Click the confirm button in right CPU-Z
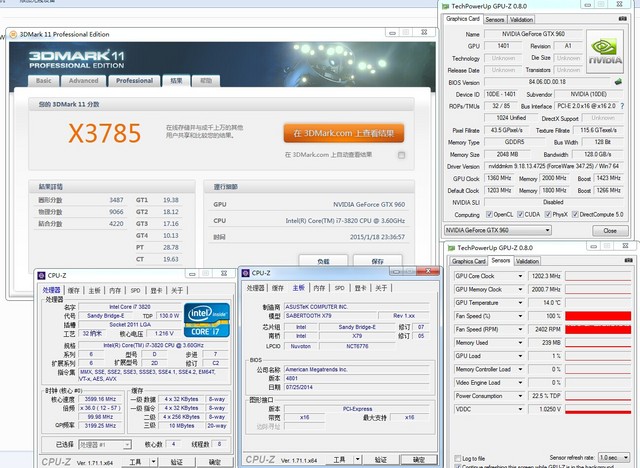640x468 pixels. click(x=419, y=459)
